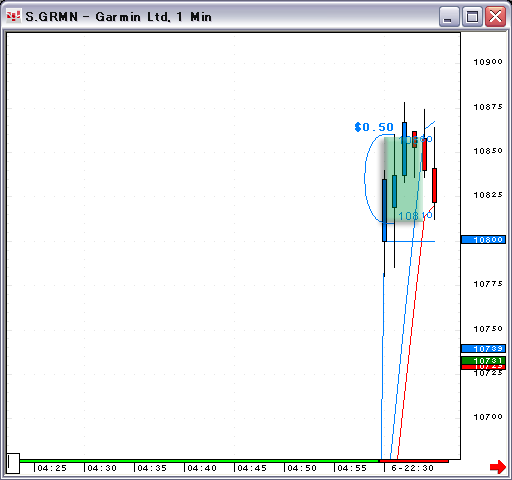The width and height of the screenshot is (512, 480).
Task: Click the red scroll-right arrow icon
Action: click(498, 466)
